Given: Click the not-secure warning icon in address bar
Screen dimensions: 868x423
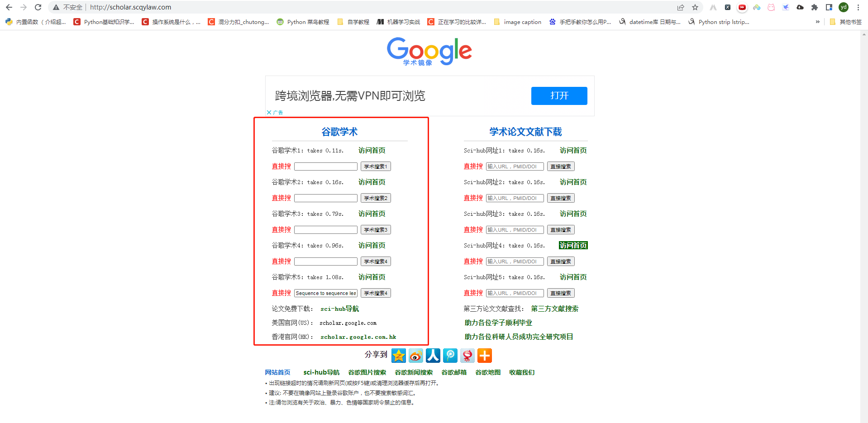Looking at the screenshot, I should click(56, 7).
